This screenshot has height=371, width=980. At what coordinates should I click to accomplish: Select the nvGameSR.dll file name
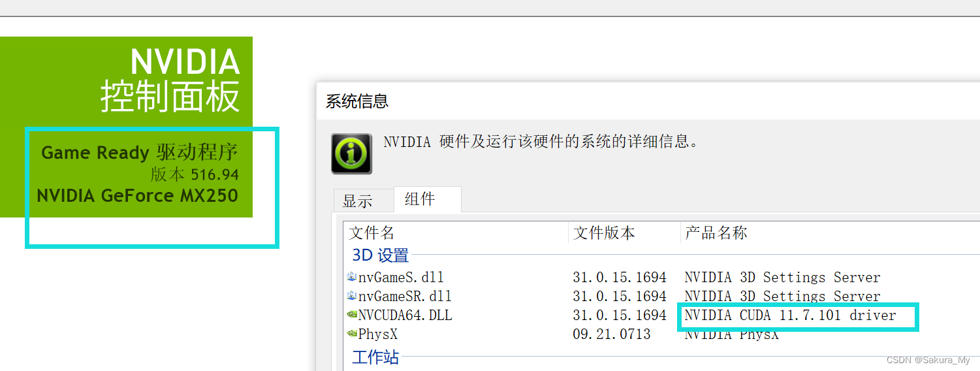pyautogui.click(x=405, y=297)
